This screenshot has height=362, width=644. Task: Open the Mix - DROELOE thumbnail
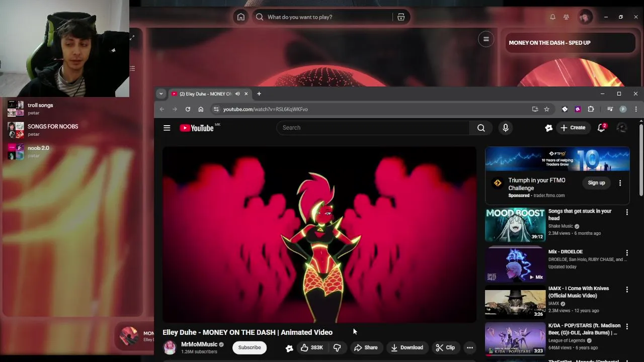click(x=515, y=264)
